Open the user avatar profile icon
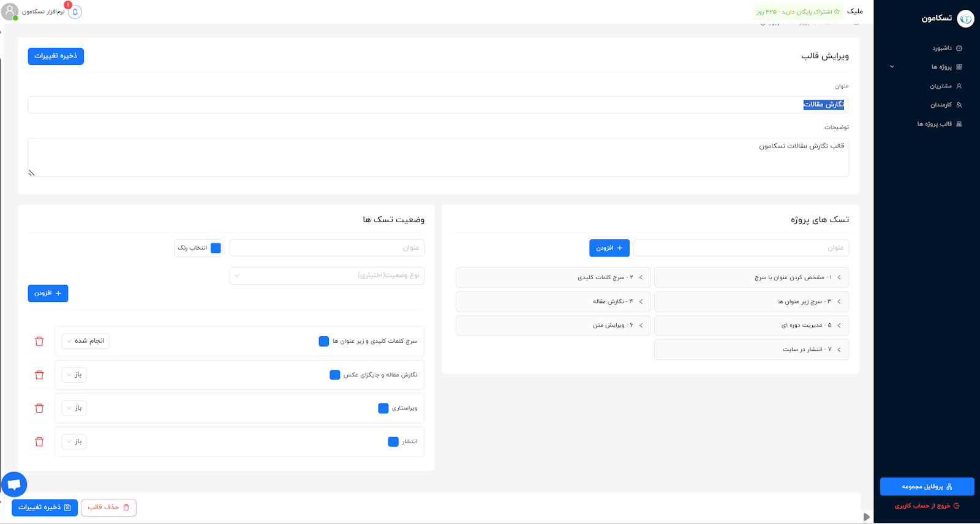This screenshot has width=980, height=524. [x=10, y=12]
